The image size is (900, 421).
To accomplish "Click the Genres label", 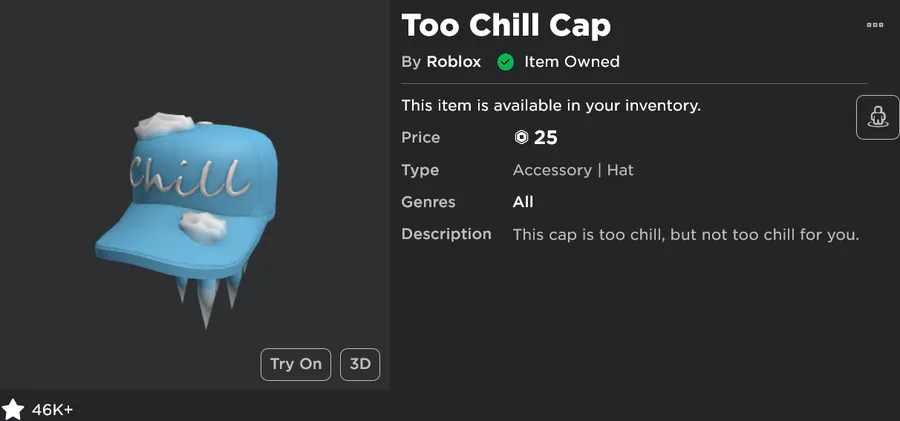I will point(428,202).
